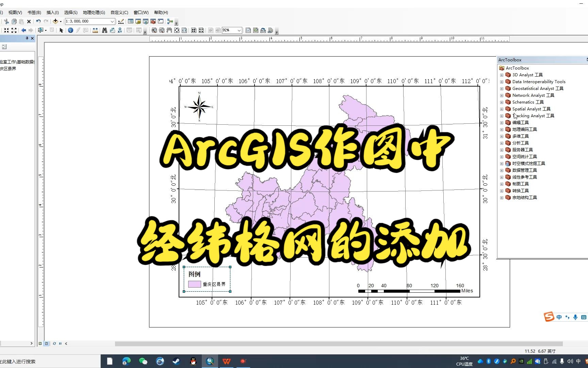Expand Data Interoperability Tools toolbox
Screen dimensions: 588x368
pos(502,82)
